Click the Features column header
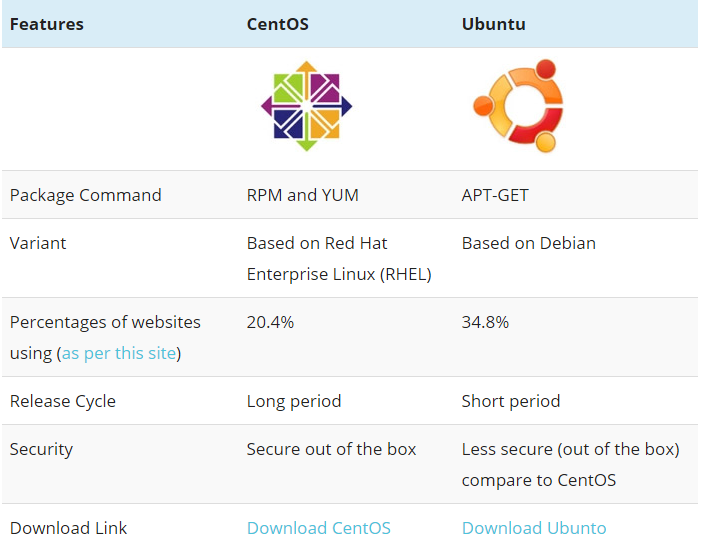This screenshot has height=557, width=701. click(47, 23)
